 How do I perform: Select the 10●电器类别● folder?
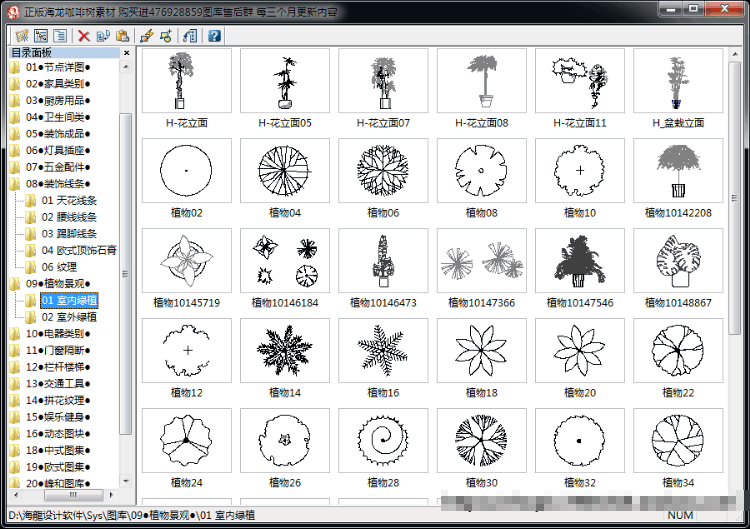[58, 333]
